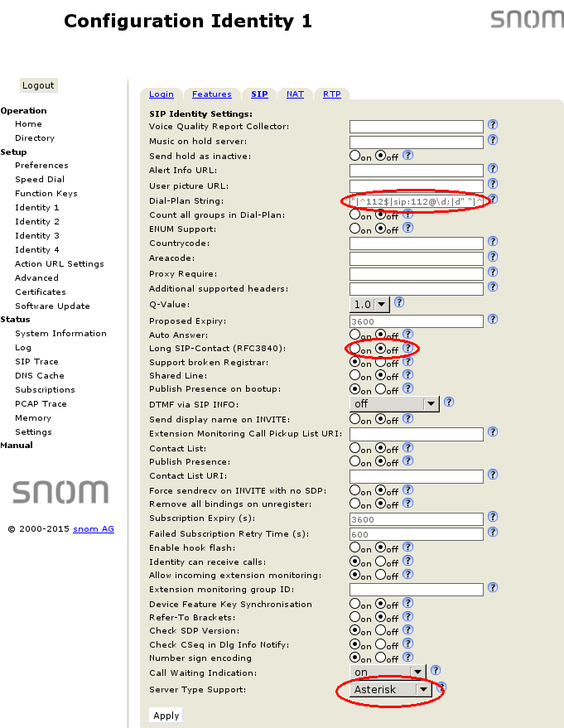The width and height of the screenshot is (564, 728).
Task: Click the Q-Value help question mark icon
Action: tap(399, 302)
